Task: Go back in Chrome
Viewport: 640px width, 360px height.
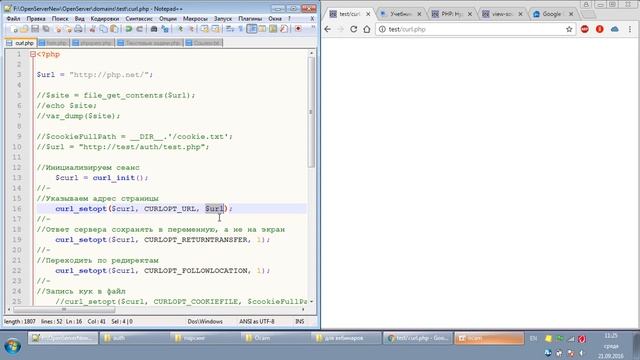Action: [327, 29]
